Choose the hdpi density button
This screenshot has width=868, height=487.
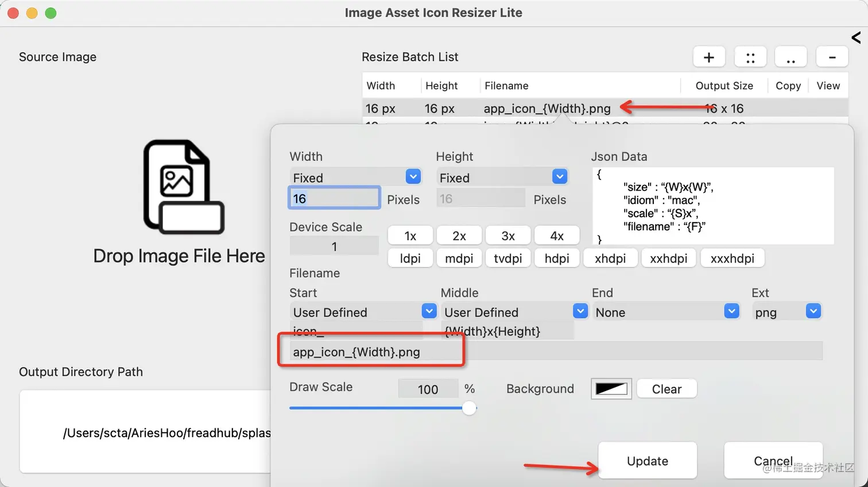pos(557,258)
